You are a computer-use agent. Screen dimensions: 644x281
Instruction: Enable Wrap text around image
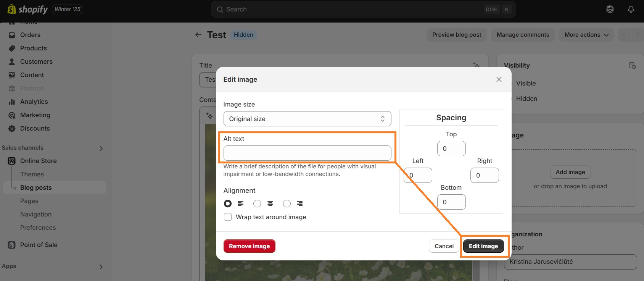[x=228, y=217]
